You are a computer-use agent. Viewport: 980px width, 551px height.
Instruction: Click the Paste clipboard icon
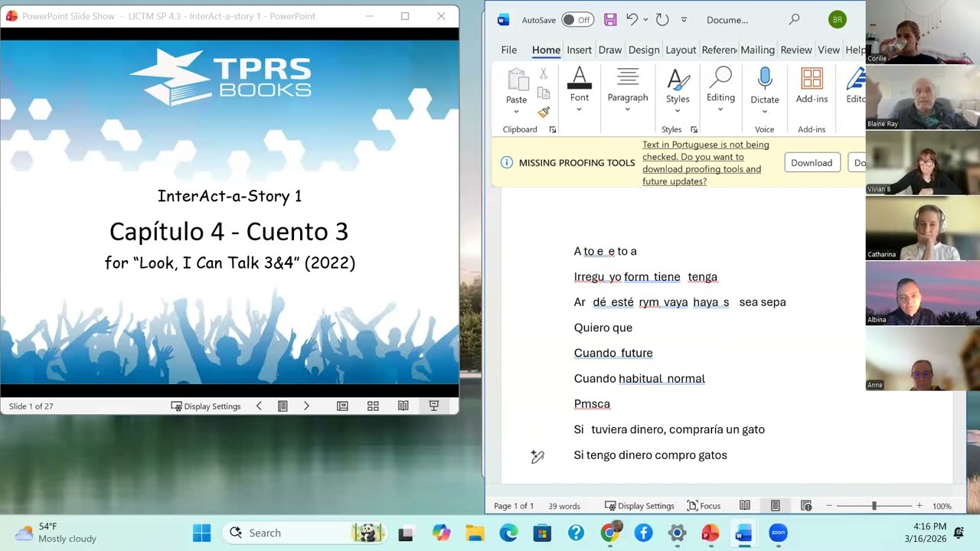(517, 80)
